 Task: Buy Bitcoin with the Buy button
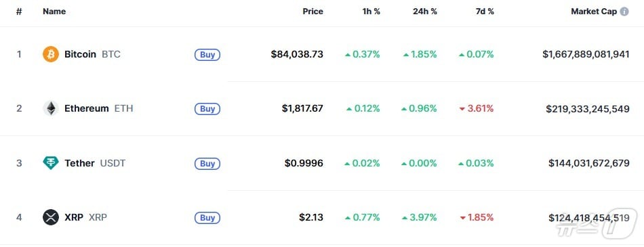pos(207,55)
